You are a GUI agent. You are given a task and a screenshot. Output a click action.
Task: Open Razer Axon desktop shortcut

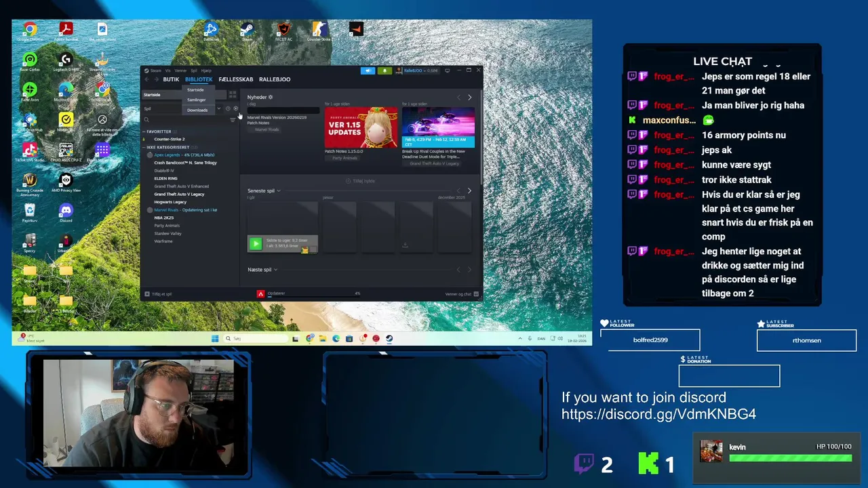coord(29,89)
